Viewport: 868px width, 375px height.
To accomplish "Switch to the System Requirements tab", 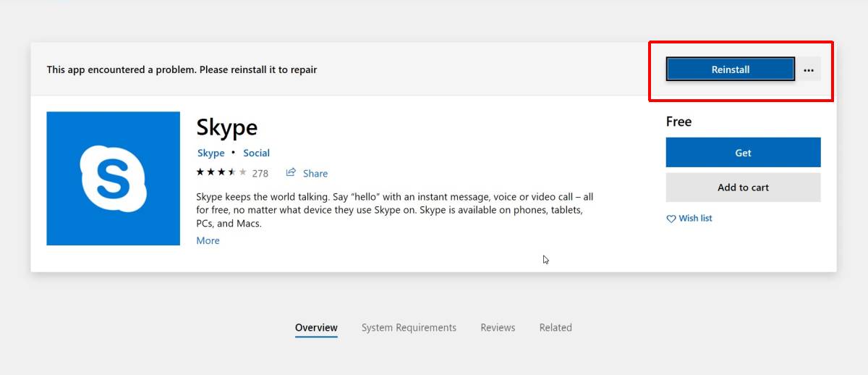I will coord(409,328).
